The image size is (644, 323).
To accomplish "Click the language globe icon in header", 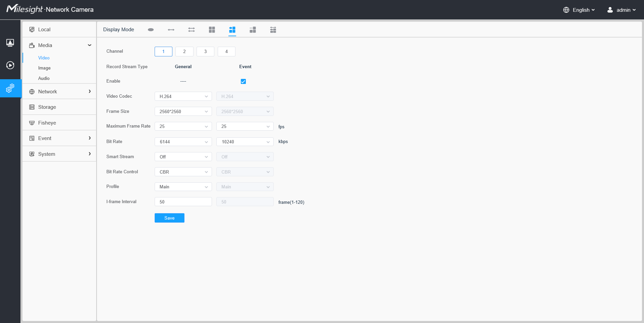I will pos(566,10).
